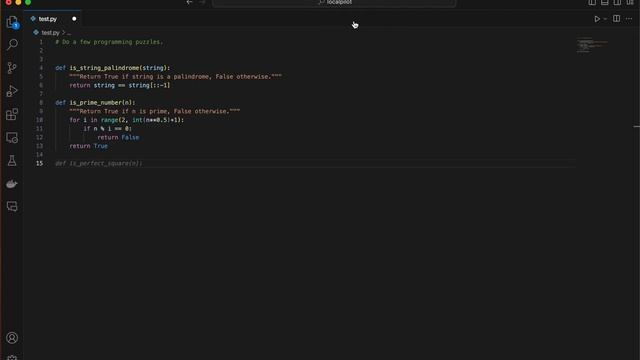This screenshot has height=360, width=640.
Task: Click 'return False' in the code
Action: click(x=118, y=138)
